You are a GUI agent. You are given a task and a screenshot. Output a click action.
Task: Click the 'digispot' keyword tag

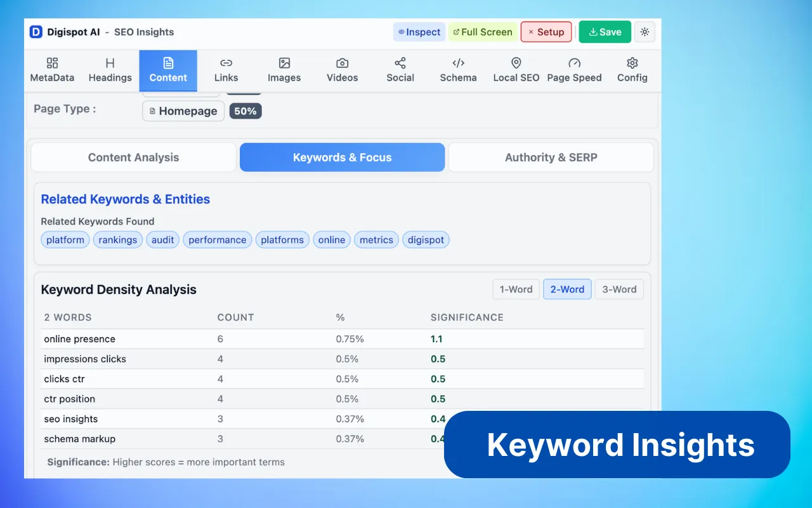pos(426,239)
